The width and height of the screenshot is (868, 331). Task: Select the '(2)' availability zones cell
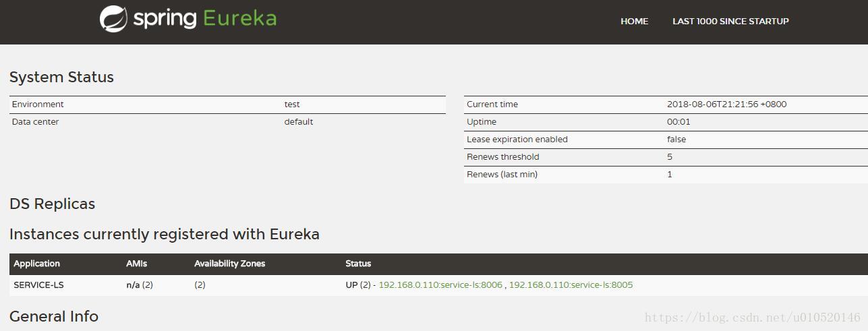(200, 285)
